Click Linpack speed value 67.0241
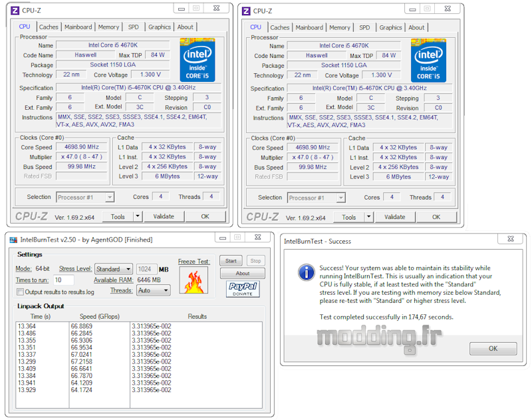The image size is (532, 420). click(81, 355)
